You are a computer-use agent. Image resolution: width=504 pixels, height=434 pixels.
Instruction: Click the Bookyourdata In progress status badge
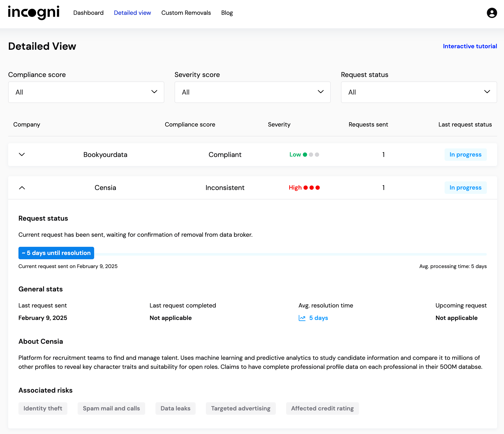click(x=465, y=155)
